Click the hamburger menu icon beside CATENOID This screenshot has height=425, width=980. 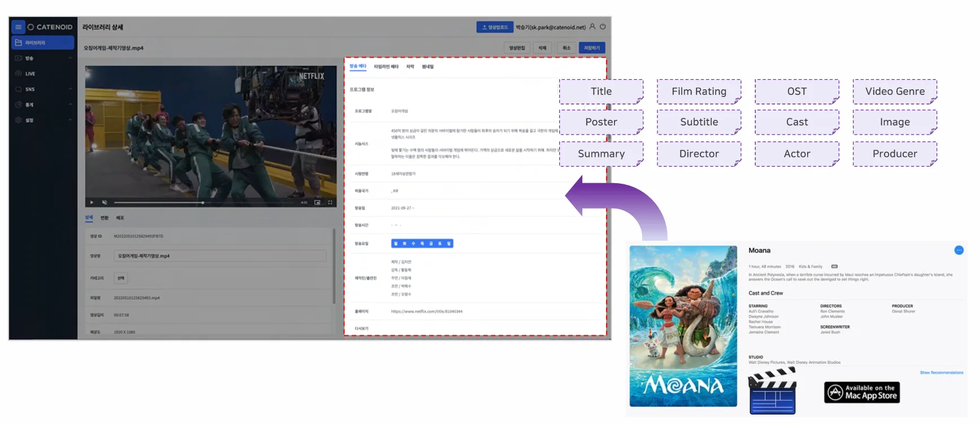tap(18, 27)
